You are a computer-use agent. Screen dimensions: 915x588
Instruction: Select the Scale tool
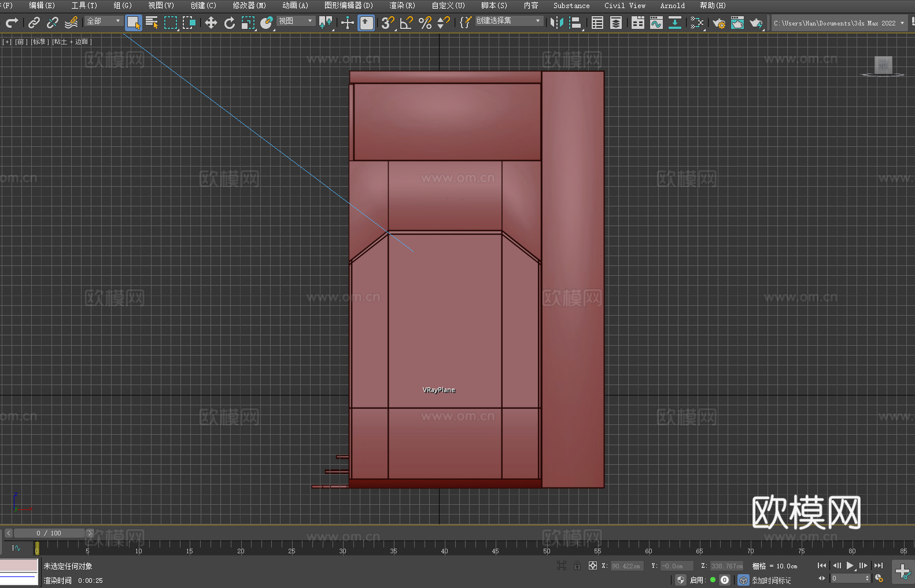coord(248,23)
